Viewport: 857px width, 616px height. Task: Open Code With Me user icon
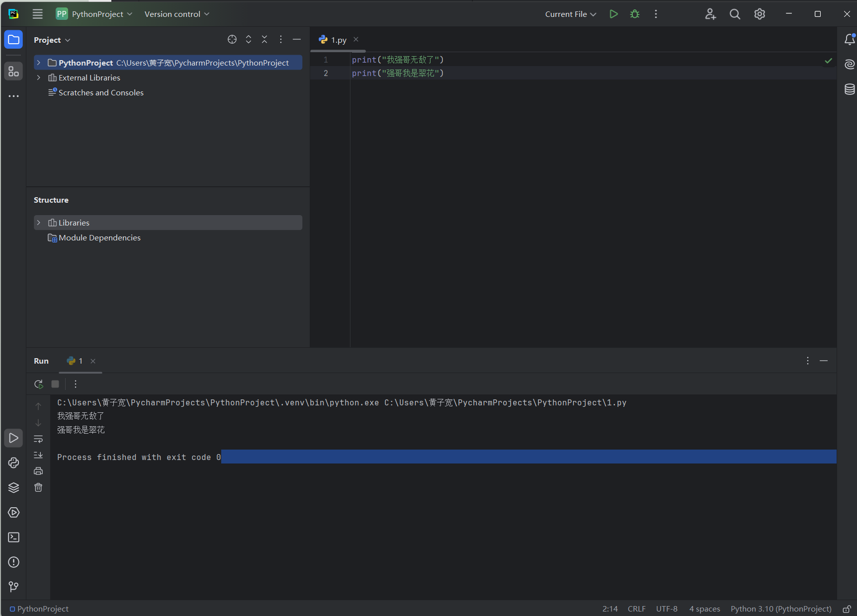[x=710, y=14]
